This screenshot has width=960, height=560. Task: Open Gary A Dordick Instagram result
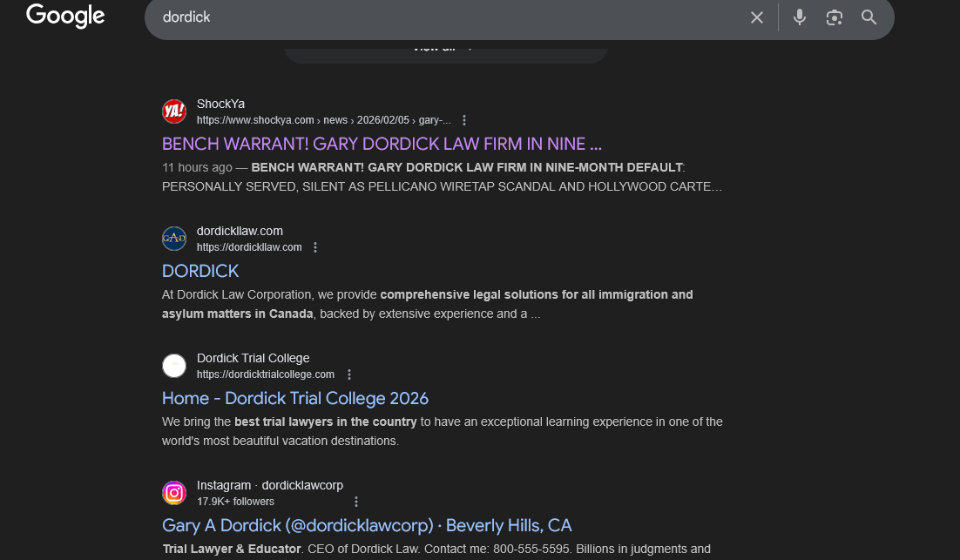[x=367, y=525]
